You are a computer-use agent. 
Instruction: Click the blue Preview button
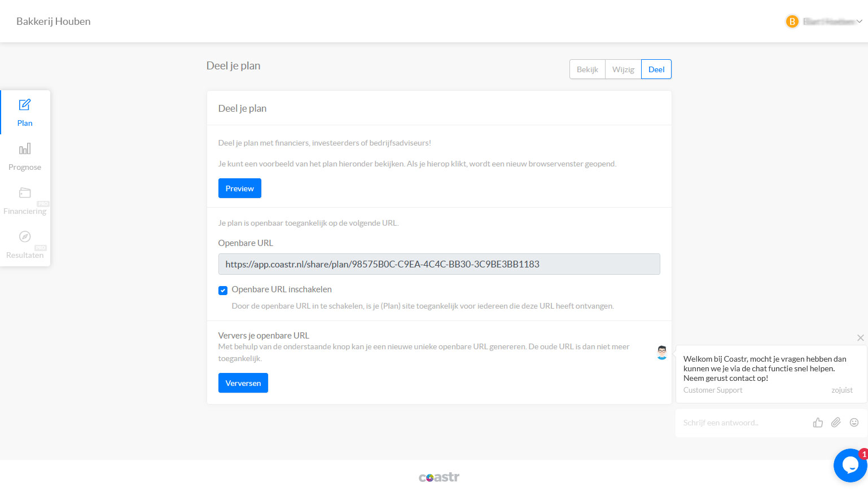(x=239, y=188)
